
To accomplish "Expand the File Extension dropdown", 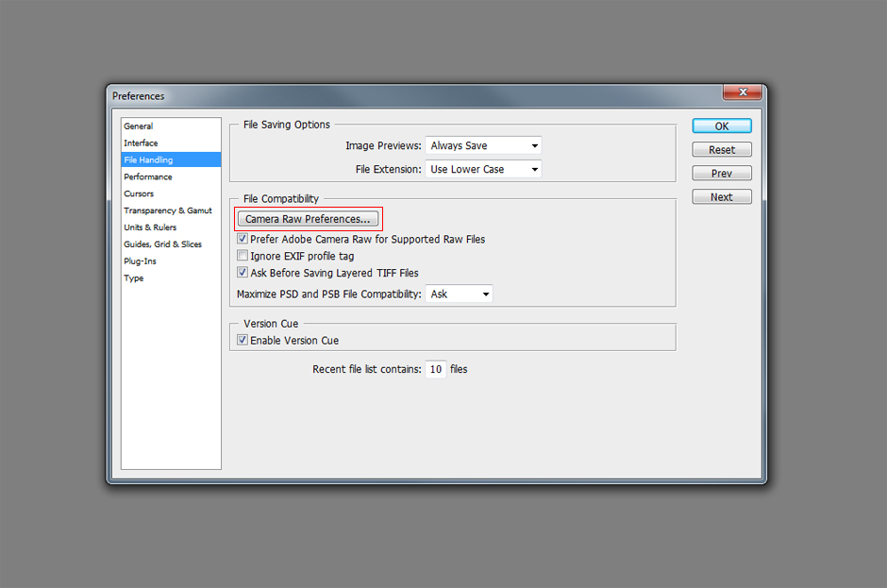I will [x=484, y=169].
